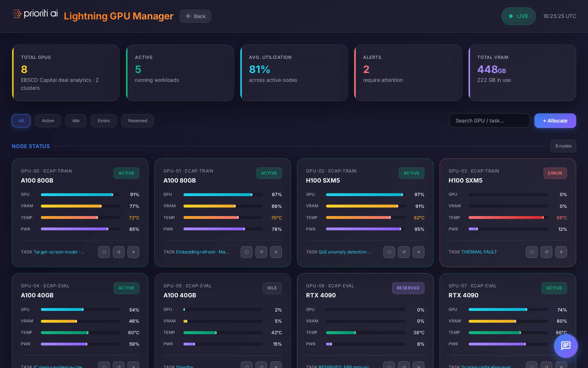Open the Alerts summary card
588x368 pixels.
tap(408, 73)
